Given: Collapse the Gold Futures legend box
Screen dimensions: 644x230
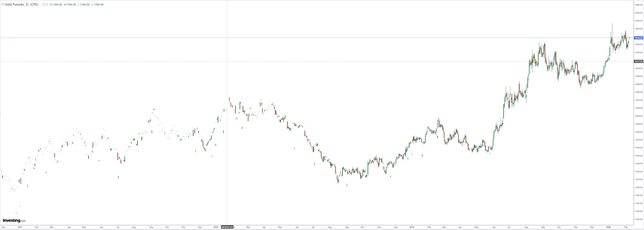Looking at the screenshot, I should (3, 5).
